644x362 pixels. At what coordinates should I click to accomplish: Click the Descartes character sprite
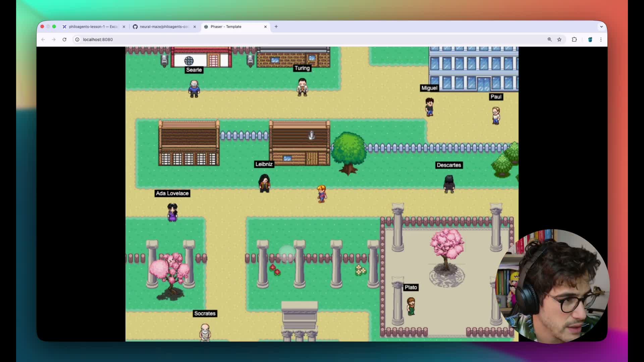(449, 184)
